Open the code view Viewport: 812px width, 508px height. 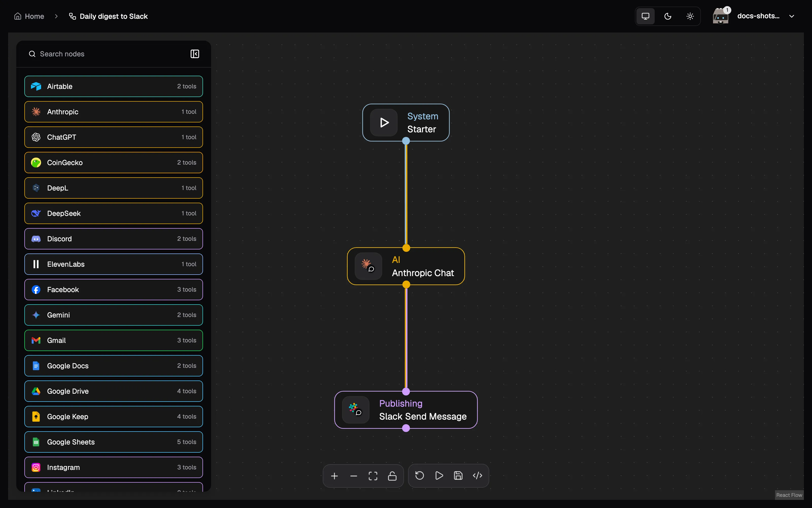[x=478, y=475]
